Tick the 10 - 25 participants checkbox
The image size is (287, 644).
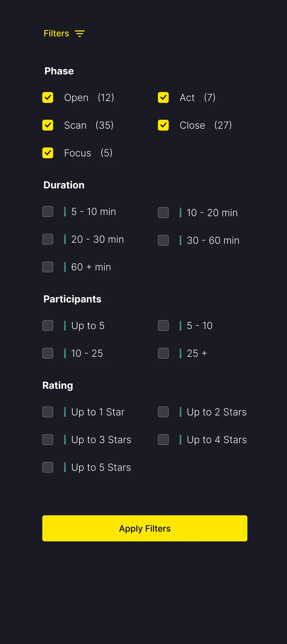tap(48, 353)
